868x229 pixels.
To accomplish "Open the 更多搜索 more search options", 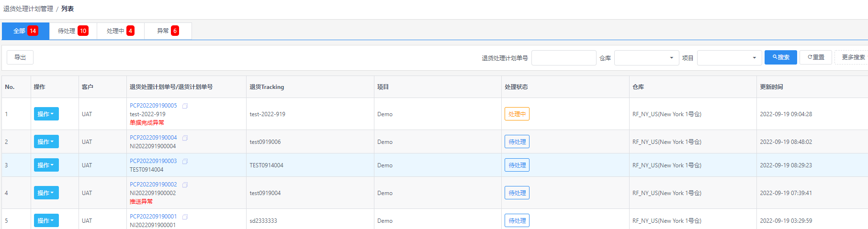I will [852, 57].
